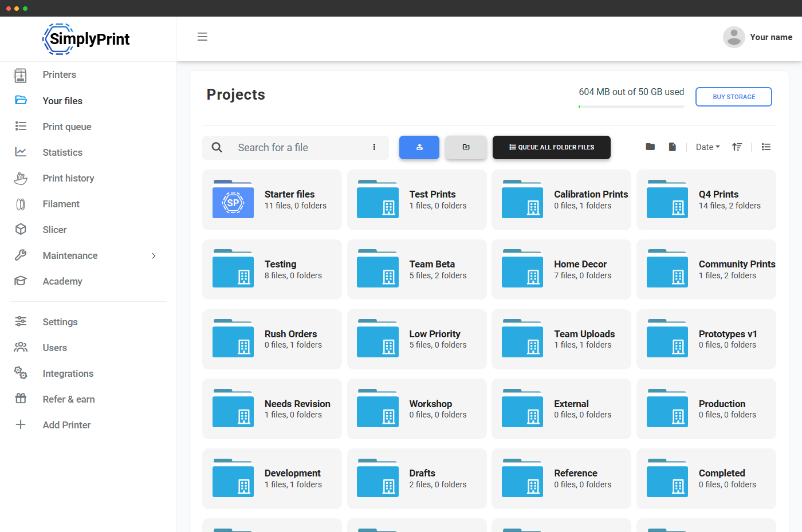Open Printers page
Screen dimensions: 802x532
click(x=60, y=74)
